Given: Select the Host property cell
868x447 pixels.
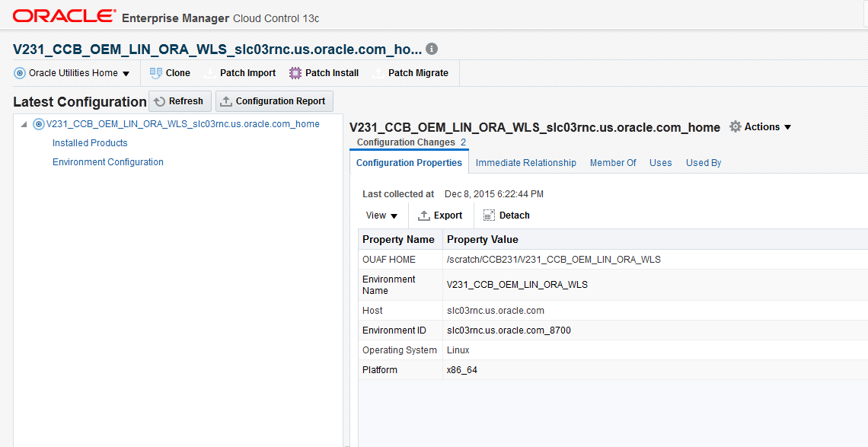Looking at the screenshot, I should (x=400, y=310).
